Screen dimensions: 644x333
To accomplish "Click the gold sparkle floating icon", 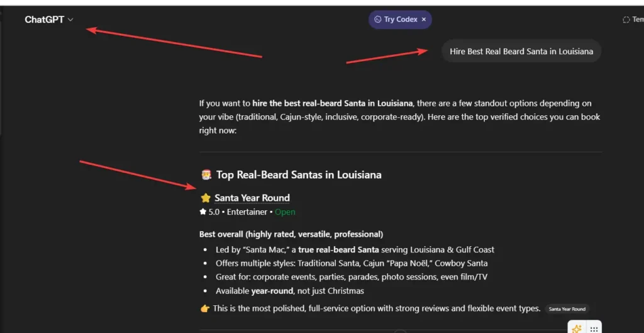I will coord(576,329).
